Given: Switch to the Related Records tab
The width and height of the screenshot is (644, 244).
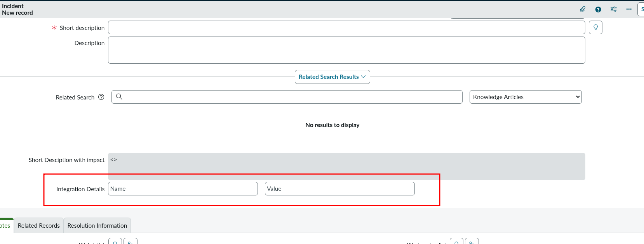Looking at the screenshot, I should pyautogui.click(x=39, y=226).
